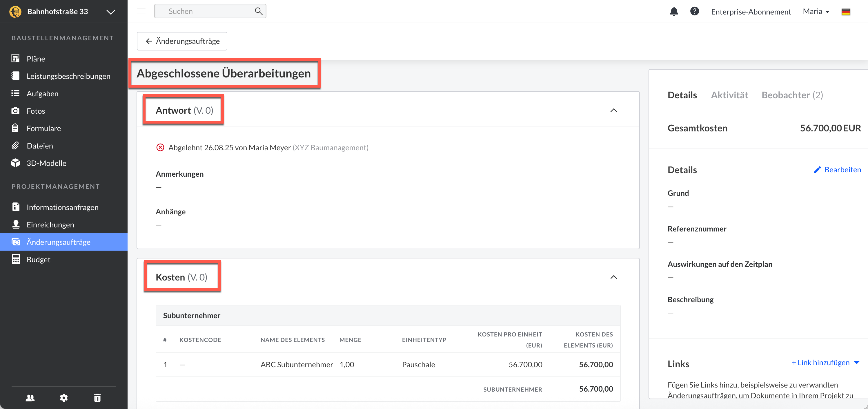Viewport: 868px width, 409px height.
Task: Click the notification bell icon
Action: (673, 12)
